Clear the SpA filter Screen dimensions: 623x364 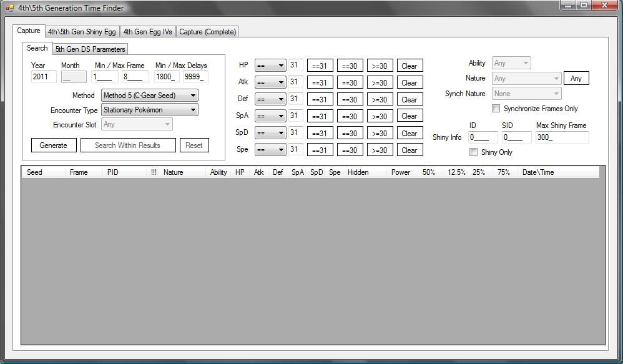410,116
